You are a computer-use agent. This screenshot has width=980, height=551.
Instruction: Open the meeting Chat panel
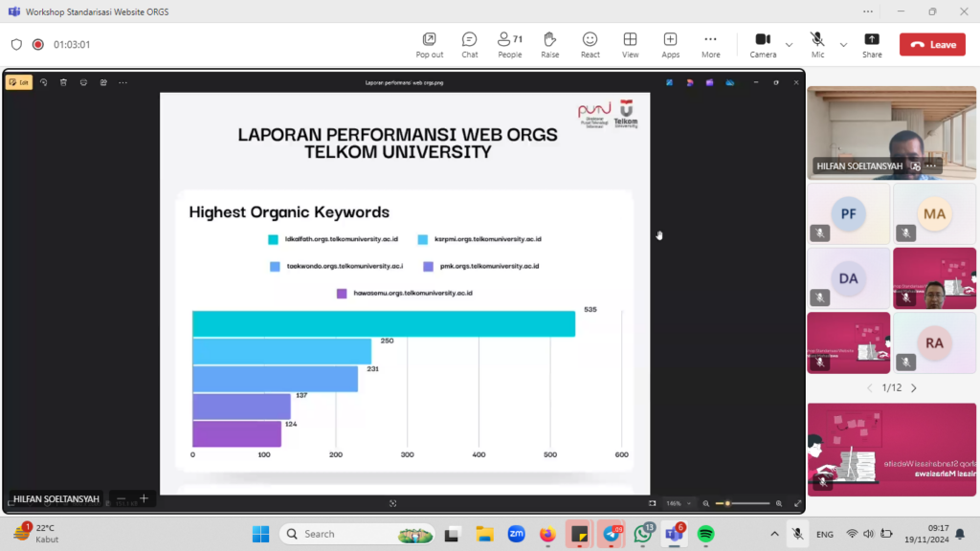(x=469, y=45)
